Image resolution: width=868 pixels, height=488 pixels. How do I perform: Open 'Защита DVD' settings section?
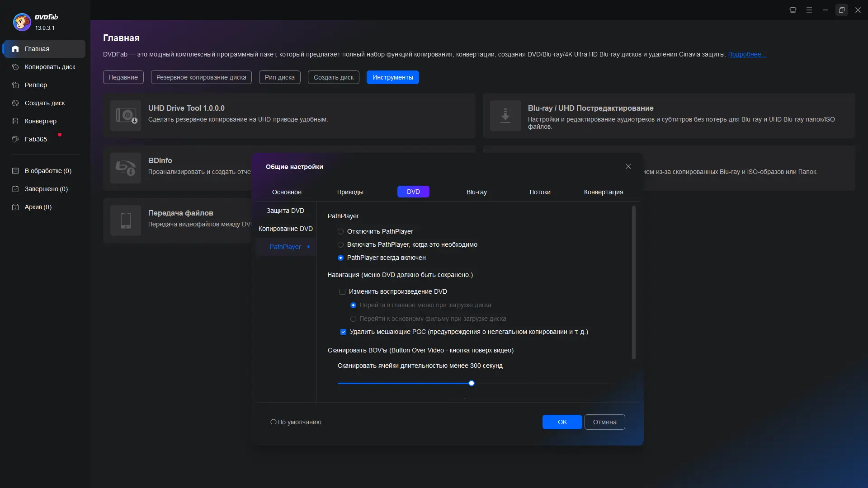coord(285,211)
